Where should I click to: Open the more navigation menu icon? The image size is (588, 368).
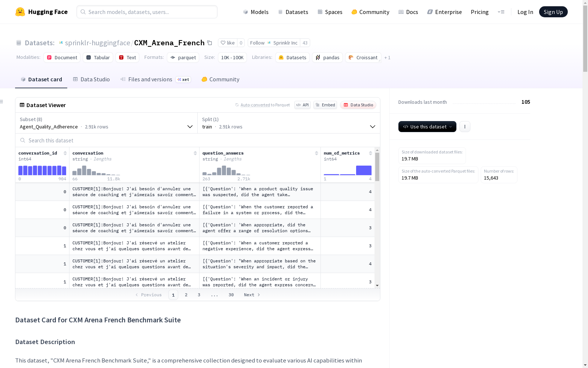coord(501,12)
